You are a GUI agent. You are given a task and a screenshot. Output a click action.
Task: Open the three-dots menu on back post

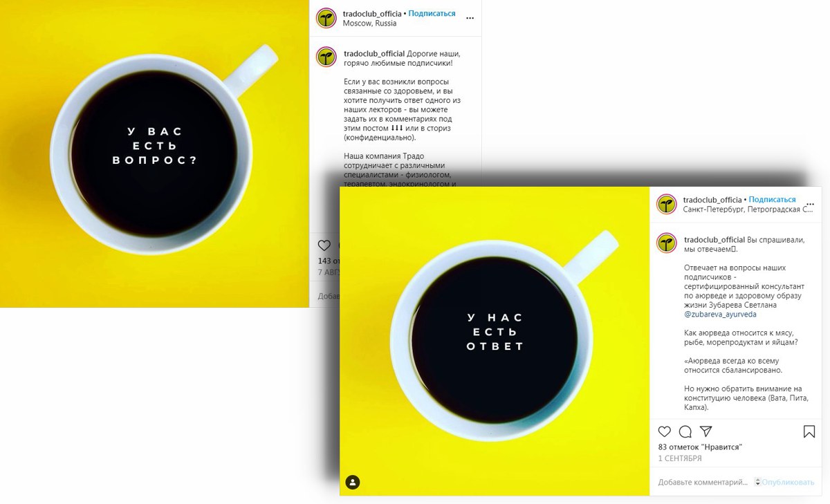pos(470,18)
